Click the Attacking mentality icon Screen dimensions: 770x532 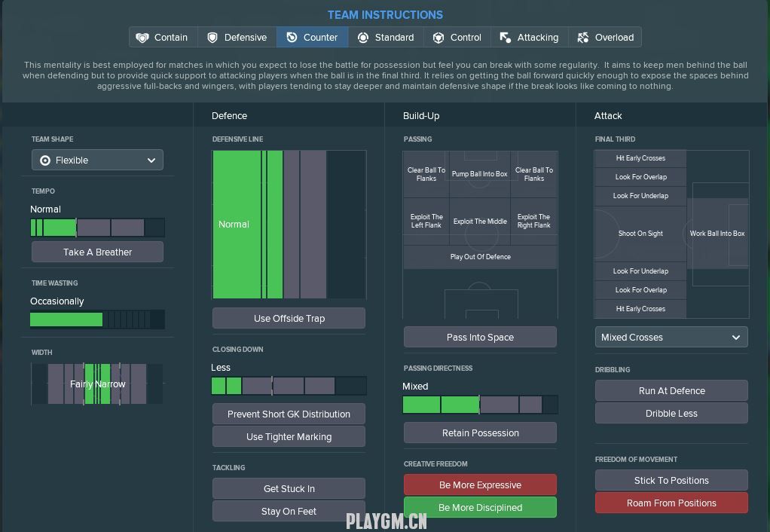pyautogui.click(x=506, y=38)
